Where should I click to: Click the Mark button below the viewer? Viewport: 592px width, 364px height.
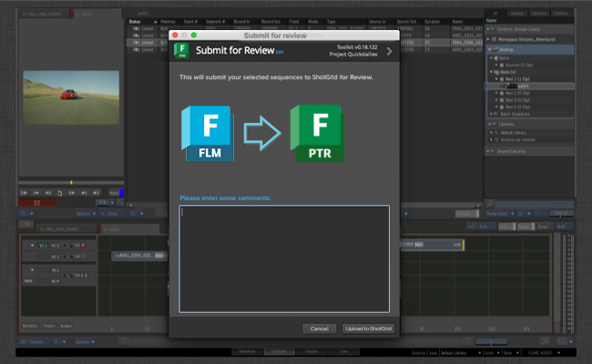(x=114, y=193)
